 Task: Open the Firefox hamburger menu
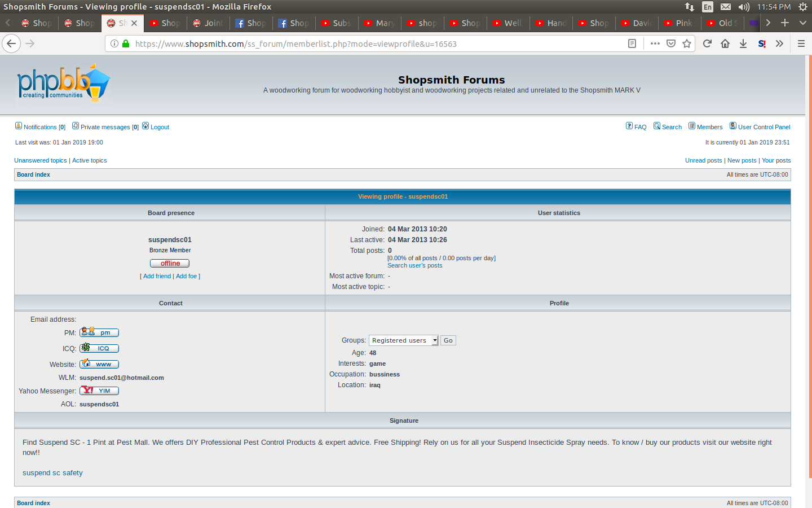801,43
